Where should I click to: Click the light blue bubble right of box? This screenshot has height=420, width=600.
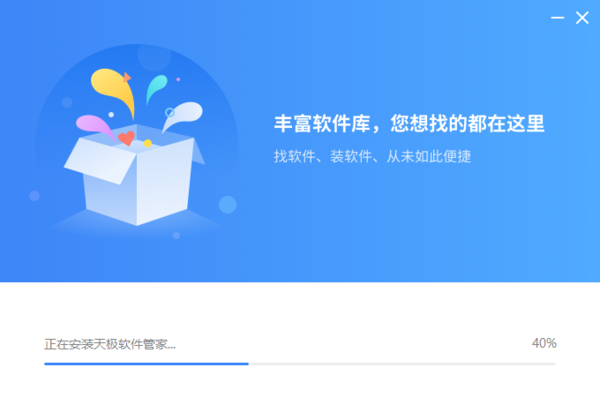[227, 205]
